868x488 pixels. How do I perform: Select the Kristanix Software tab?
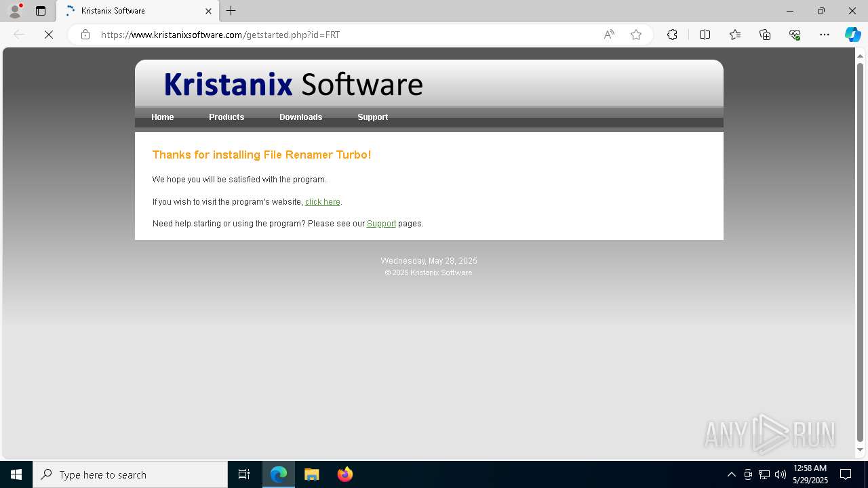[x=138, y=11]
